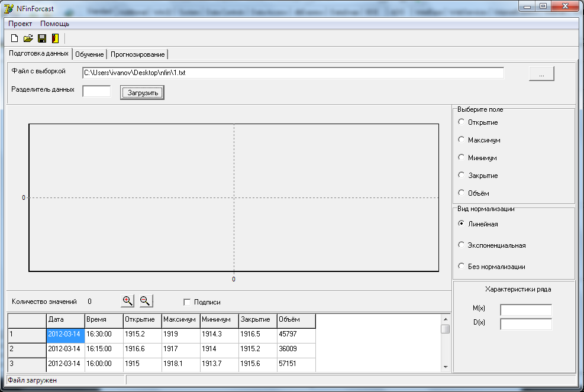Click the Разделитель данных input field
This screenshot has width=584, height=392.
[x=96, y=91]
